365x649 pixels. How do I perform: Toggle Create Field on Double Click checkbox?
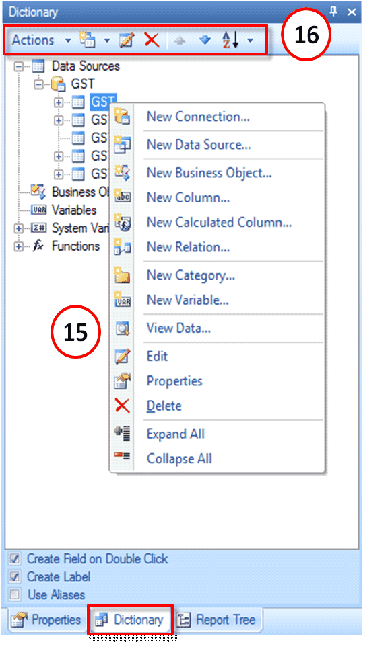click(14, 559)
